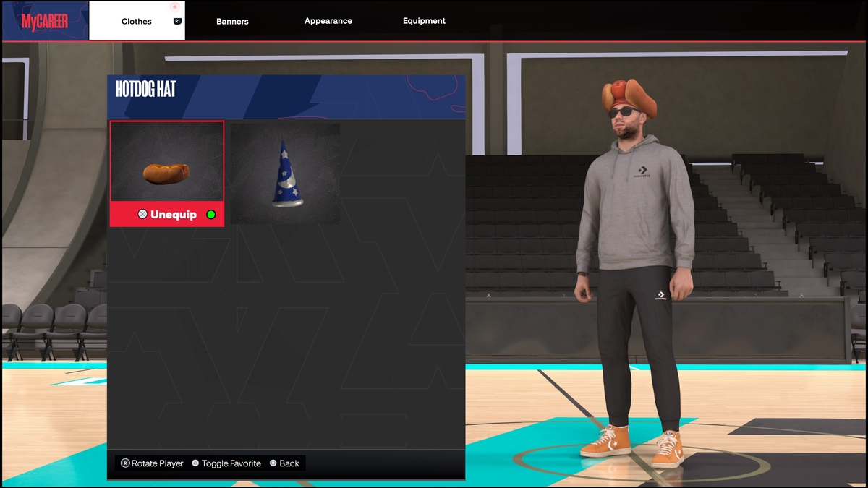Click the MyCAREER logo
Viewport: 868px width, 488px height.
point(45,22)
